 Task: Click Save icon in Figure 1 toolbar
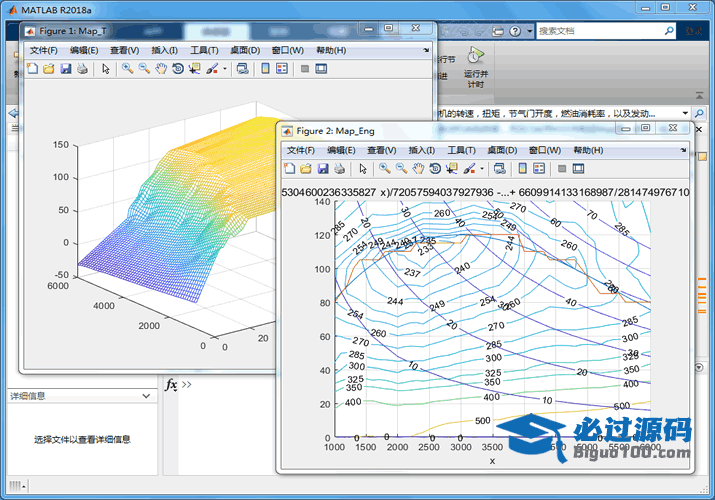[x=65, y=69]
